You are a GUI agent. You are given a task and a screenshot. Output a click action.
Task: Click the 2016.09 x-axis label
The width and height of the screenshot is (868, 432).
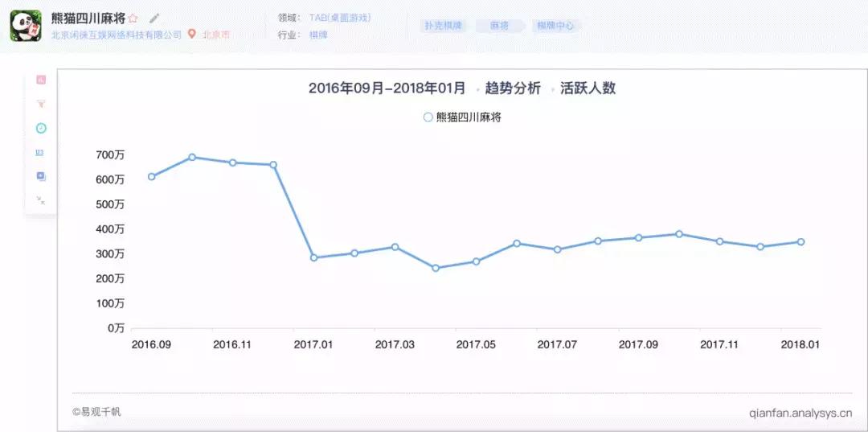pos(151,344)
